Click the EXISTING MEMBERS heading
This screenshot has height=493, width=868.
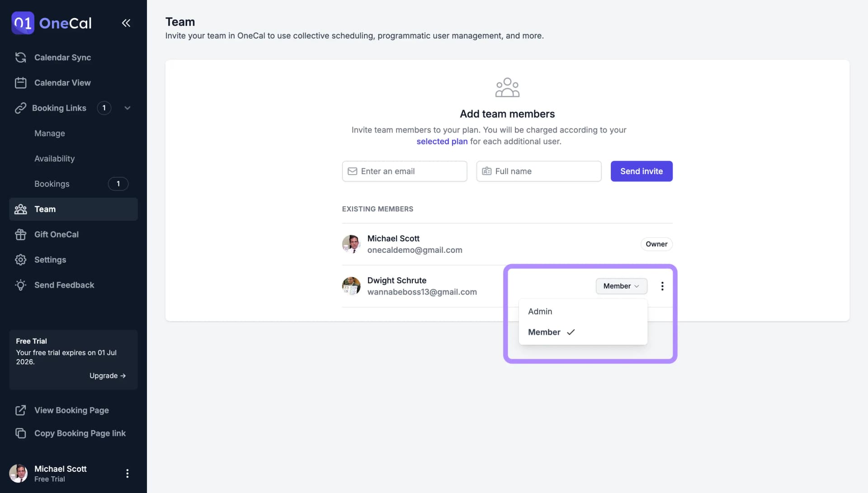click(377, 209)
